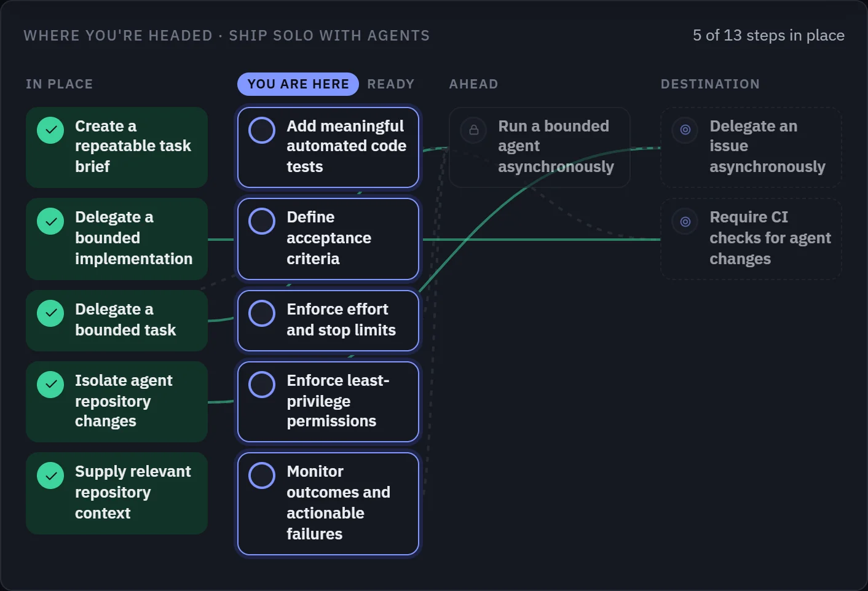868x591 pixels.
Task: Click green checkmark on Create a repeatable task brief
Action: [x=50, y=130]
